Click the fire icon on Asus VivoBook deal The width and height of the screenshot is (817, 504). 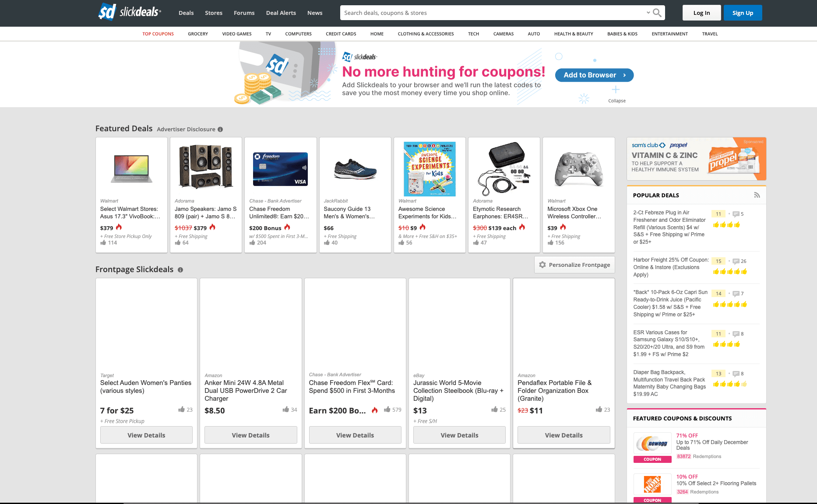click(119, 227)
